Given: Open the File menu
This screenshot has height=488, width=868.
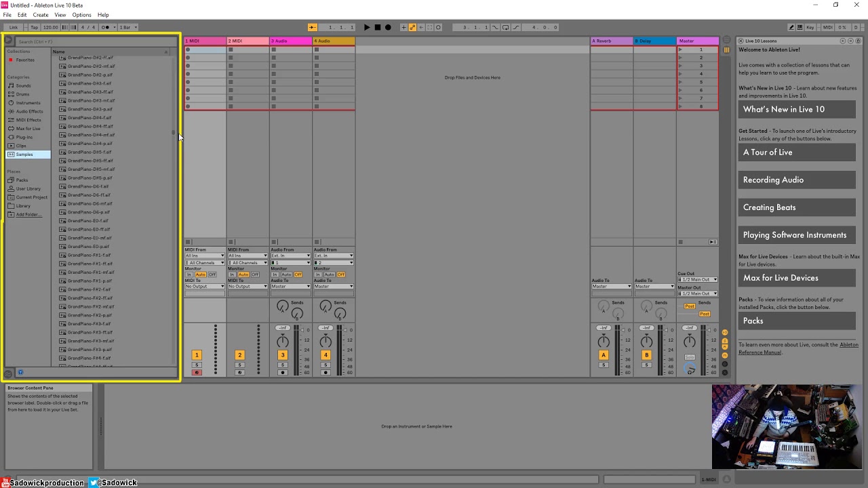Looking at the screenshot, I should click(x=7, y=15).
